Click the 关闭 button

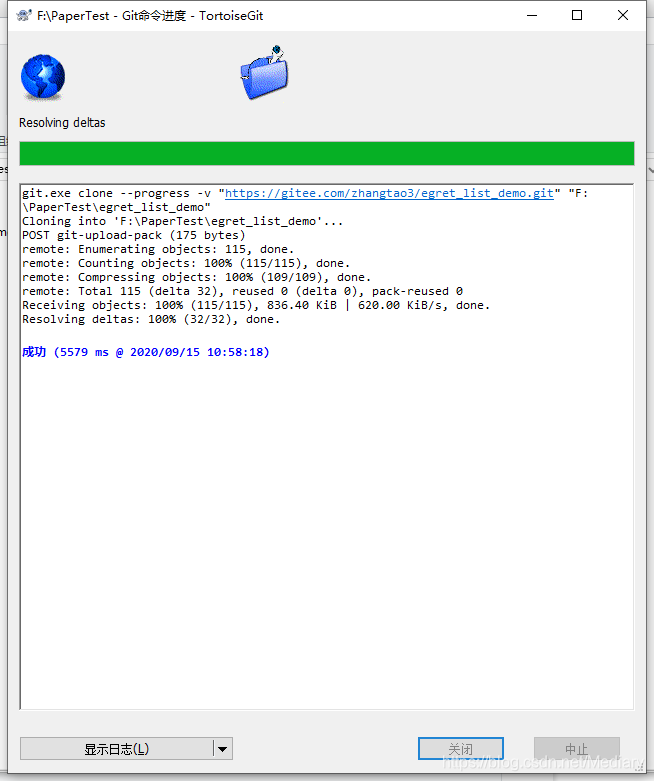coord(461,749)
